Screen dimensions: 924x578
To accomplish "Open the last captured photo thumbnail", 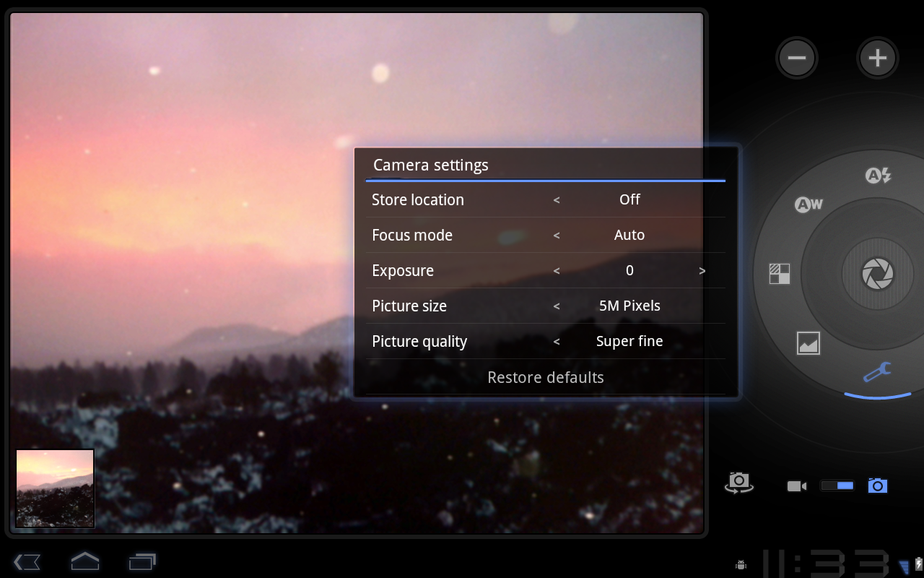I will pos(55,488).
